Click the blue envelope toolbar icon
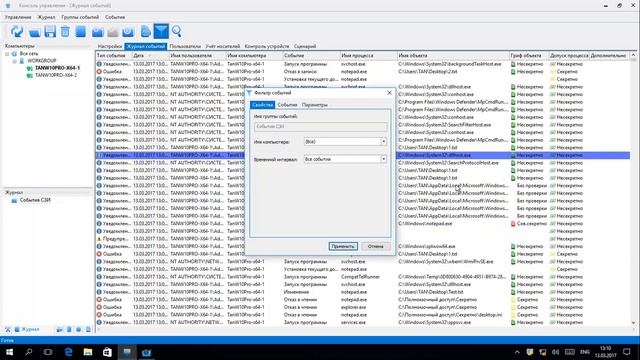Screen dimensions: 640x360 [98, 32]
